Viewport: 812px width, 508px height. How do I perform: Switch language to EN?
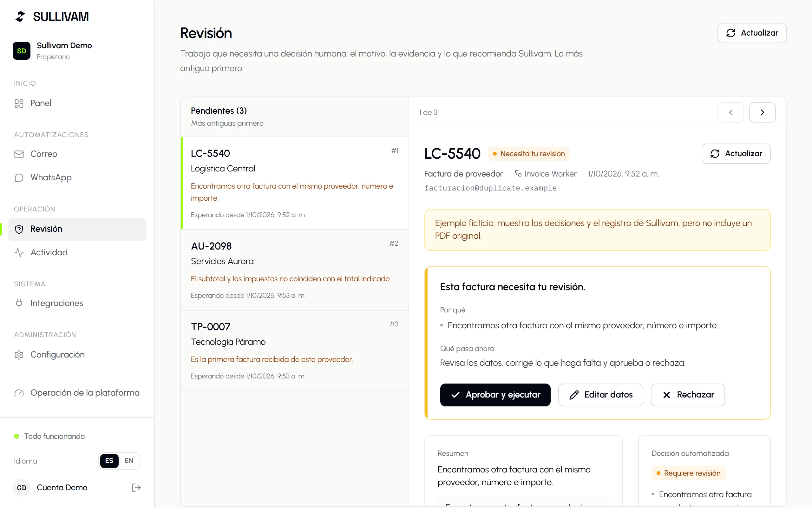[129, 461]
